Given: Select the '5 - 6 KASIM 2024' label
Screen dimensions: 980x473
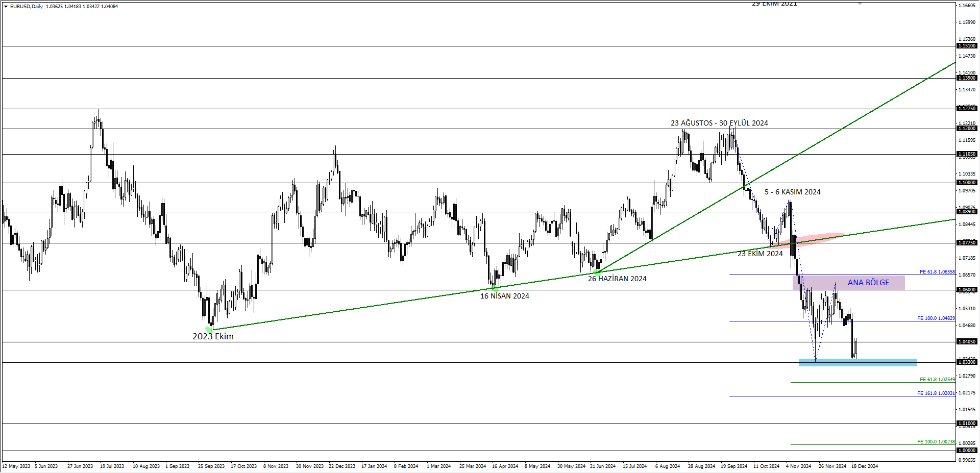Looking at the screenshot, I should click(x=792, y=192).
